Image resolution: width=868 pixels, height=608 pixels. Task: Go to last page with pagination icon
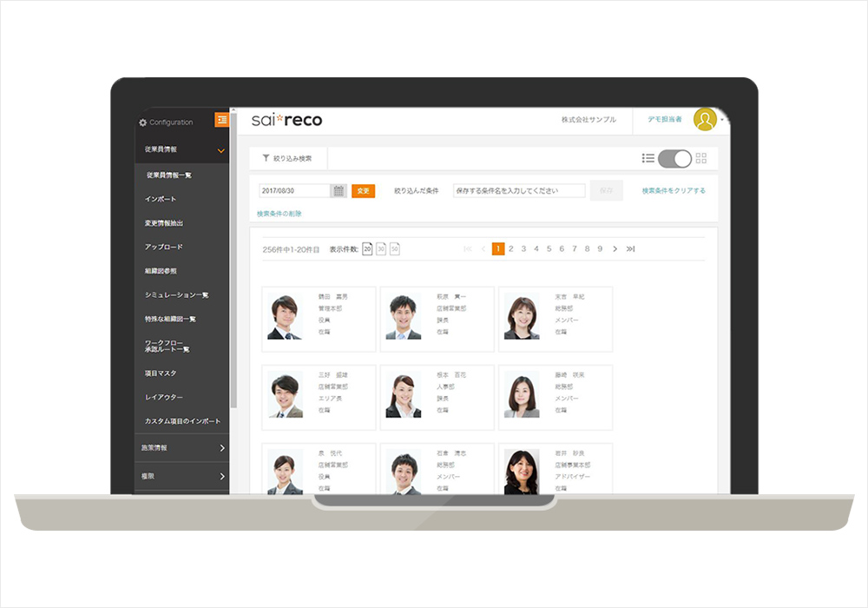click(x=631, y=249)
